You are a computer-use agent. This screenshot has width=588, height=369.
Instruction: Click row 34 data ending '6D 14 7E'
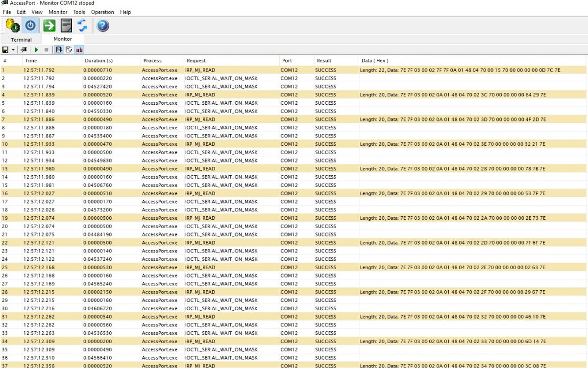click(x=452, y=342)
